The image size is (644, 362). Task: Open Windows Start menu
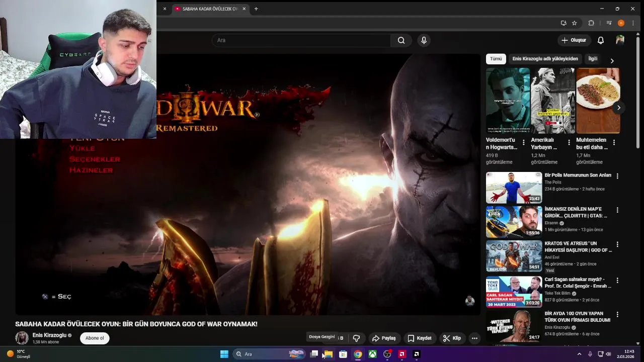tap(224, 354)
